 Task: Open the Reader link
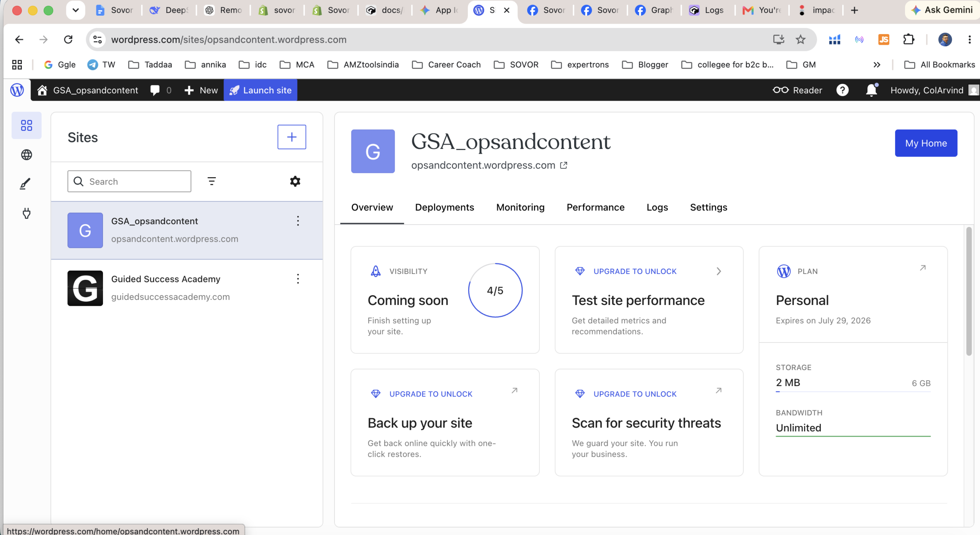797,90
